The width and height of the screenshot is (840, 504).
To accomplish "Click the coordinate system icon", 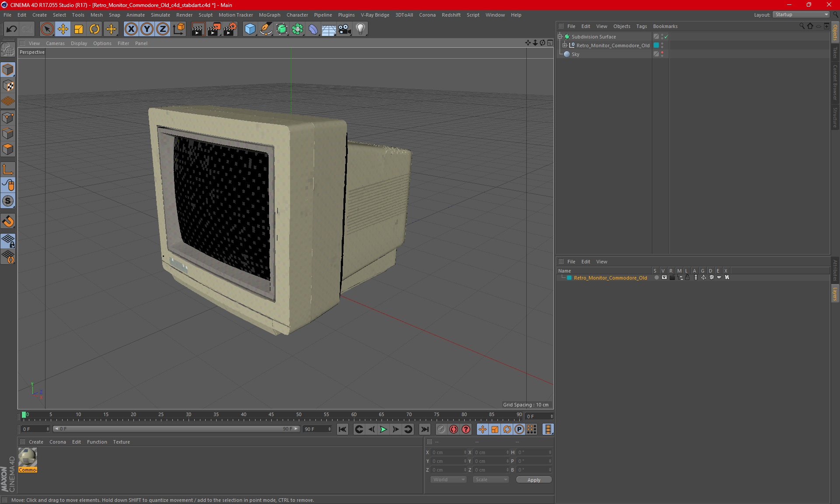I will pyautogui.click(x=179, y=29).
